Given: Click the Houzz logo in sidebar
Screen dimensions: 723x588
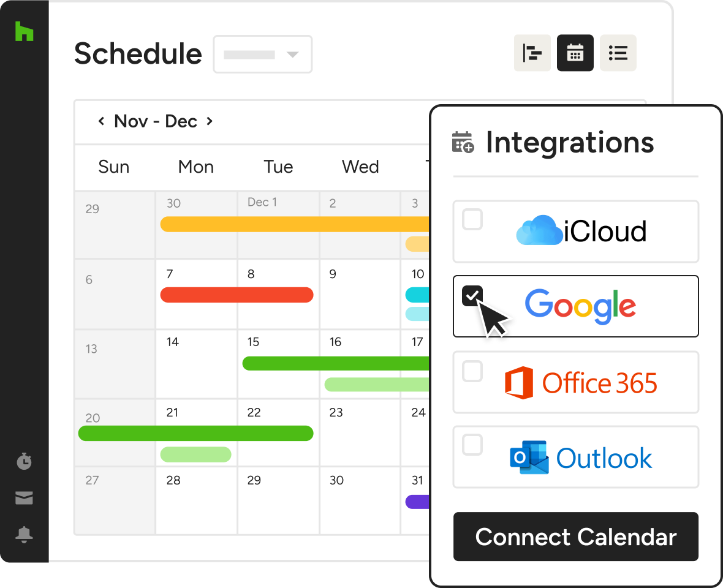Looking at the screenshot, I should pyautogui.click(x=24, y=31).
